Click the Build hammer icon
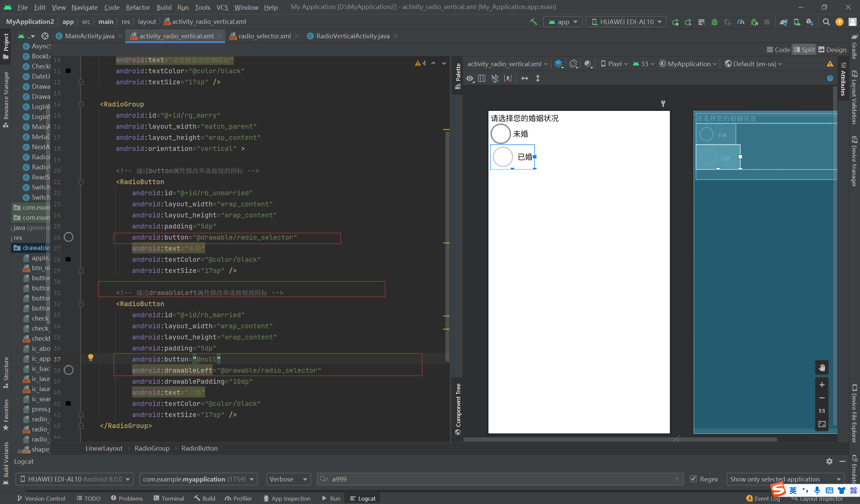This screenshot has height=504, width=860. tap(533, 22)
